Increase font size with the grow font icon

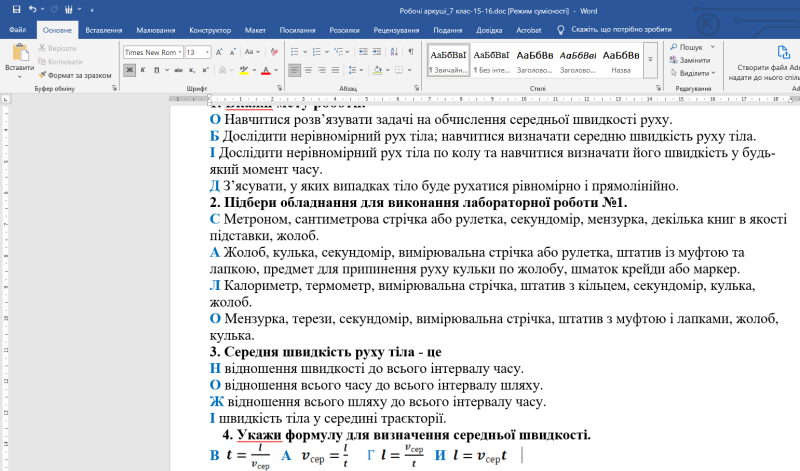click(x=219, y=52)
